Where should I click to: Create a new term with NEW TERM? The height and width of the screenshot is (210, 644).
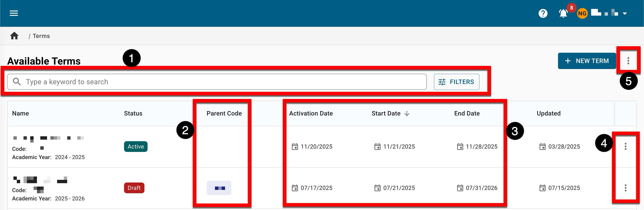point(586,61)
